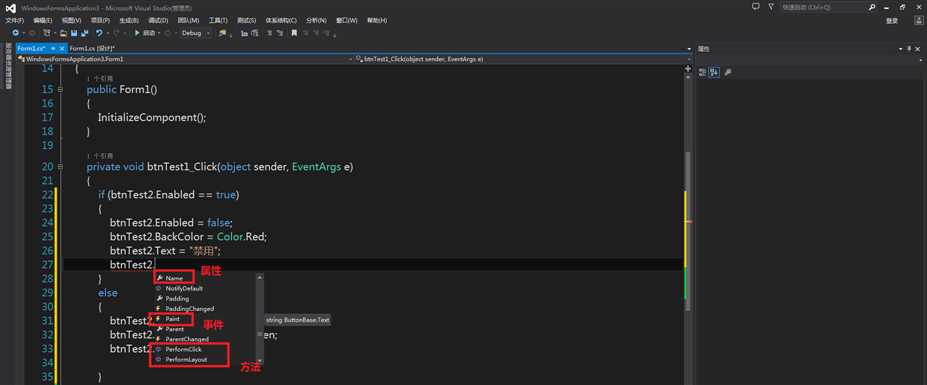Switch to the Form1.cs [设计] designer tab

click(x=92, y=48)
